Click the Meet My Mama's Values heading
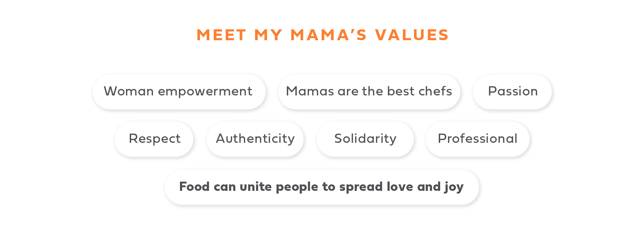 pyautogui.click(x=323, y=35)
